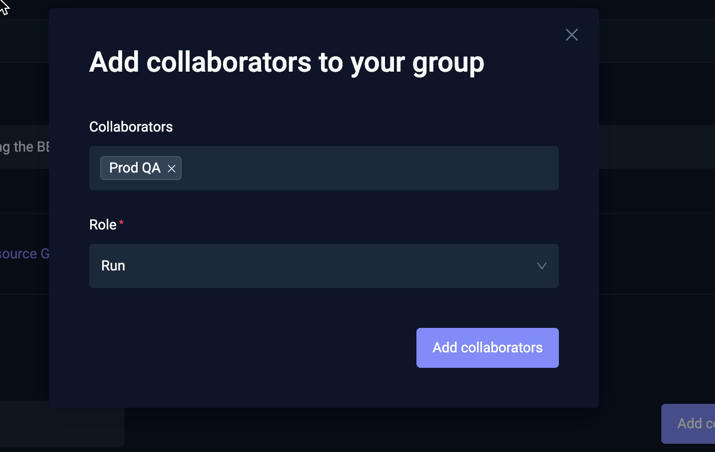Click the selected Run value text
Screen dimensions: 715x452
pos(113,266)
